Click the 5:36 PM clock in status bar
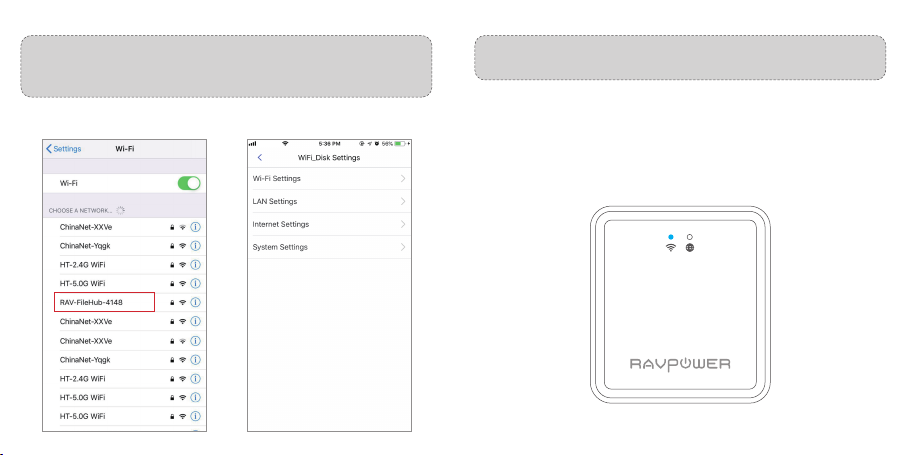 point(329,144)
